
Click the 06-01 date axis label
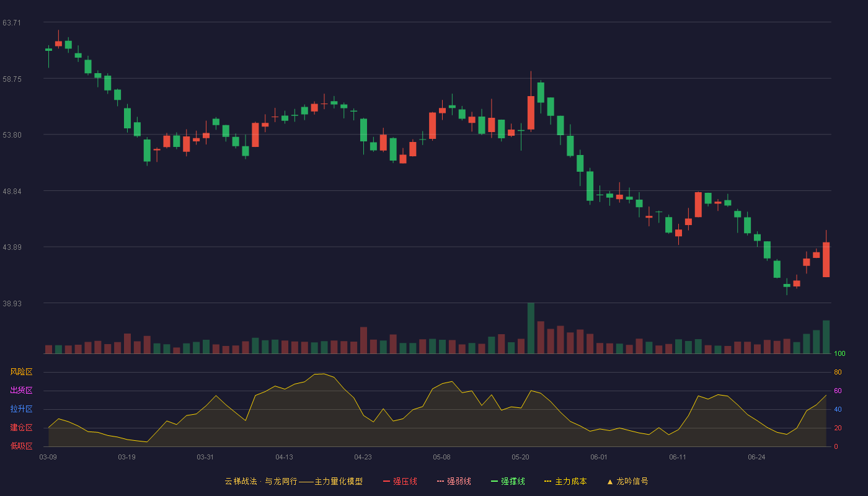coord(599,457)
